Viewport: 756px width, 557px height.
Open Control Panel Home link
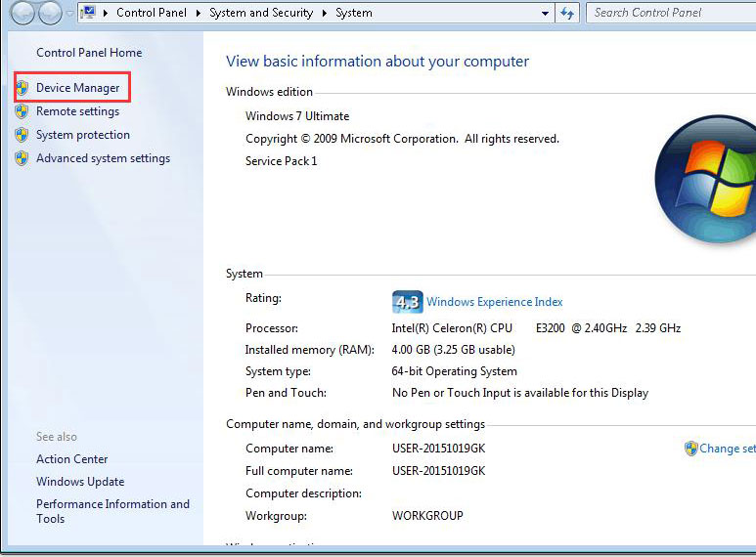89,53
